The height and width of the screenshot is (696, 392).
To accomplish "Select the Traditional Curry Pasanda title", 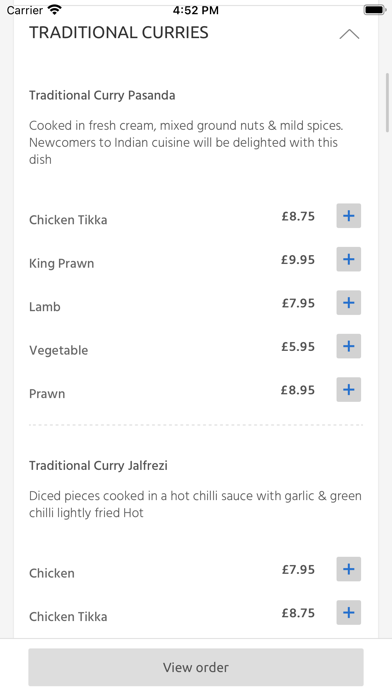I will [102, 95].
